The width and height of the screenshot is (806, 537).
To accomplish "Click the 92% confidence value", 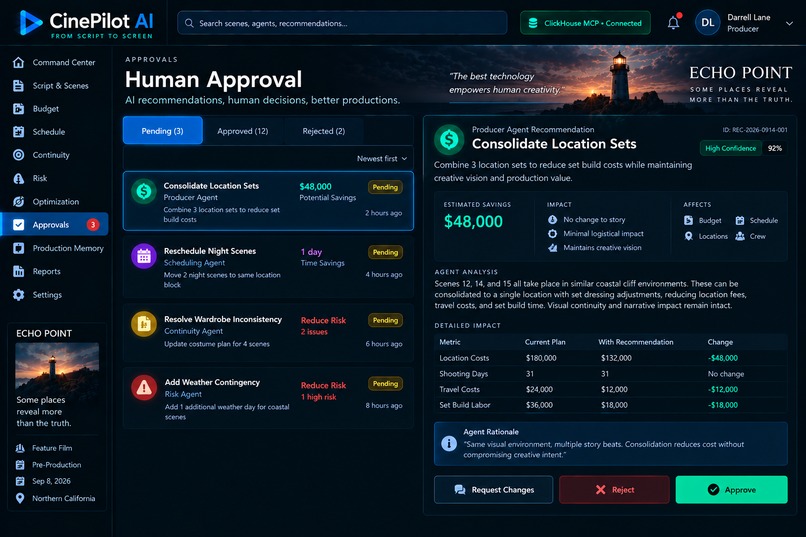I will [775, 148].
